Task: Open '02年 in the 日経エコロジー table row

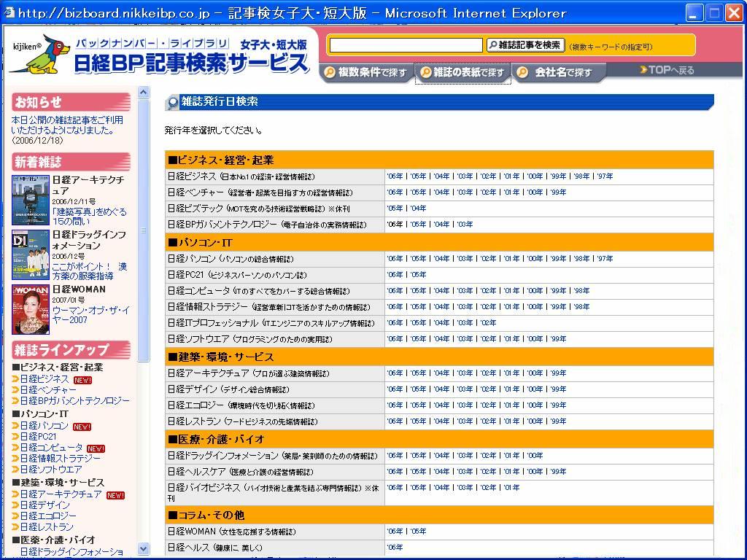Action: pos(488,405)
